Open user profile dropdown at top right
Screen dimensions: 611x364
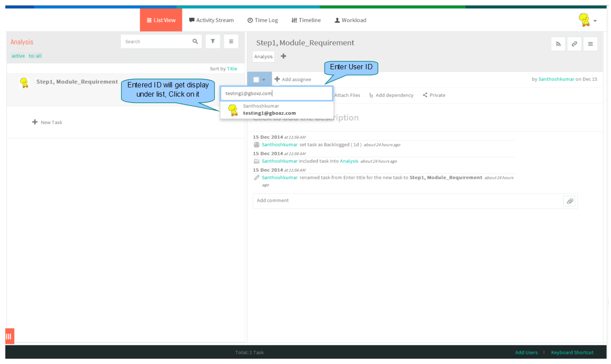point(588,20)
